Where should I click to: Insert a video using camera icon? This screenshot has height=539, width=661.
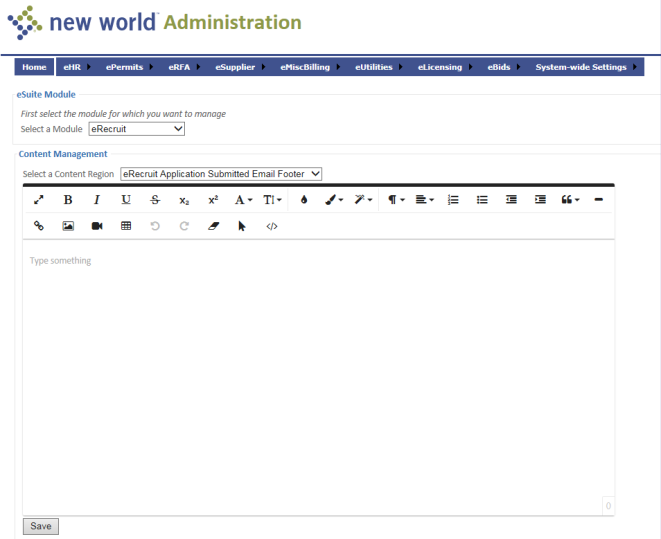(x=97, y=227)
